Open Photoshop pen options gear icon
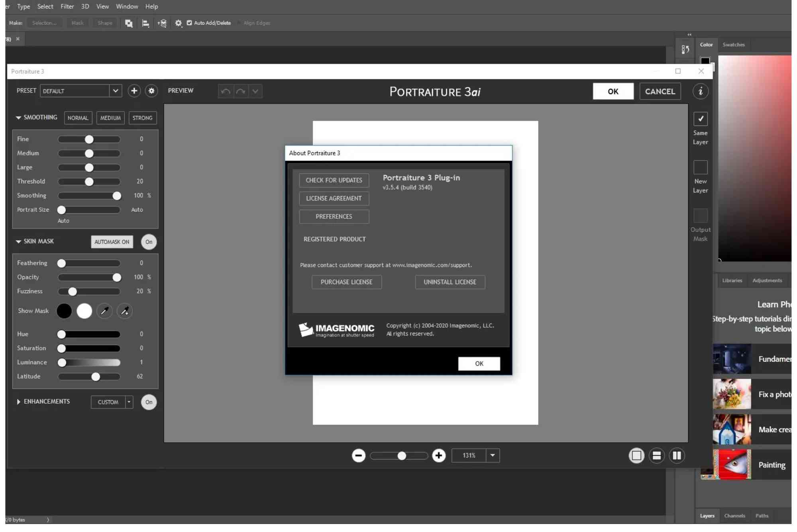The height and width of the screenshot is (532, 797). pyautogui.click(x=178, y=23)
